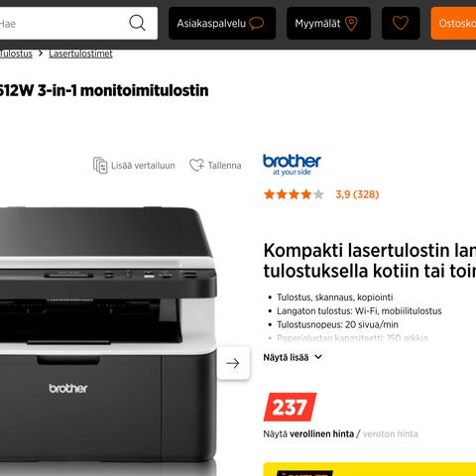Click the star rating stars
Image resolution: width=476 pixels, height=476 pixels.
click(294, 194)
